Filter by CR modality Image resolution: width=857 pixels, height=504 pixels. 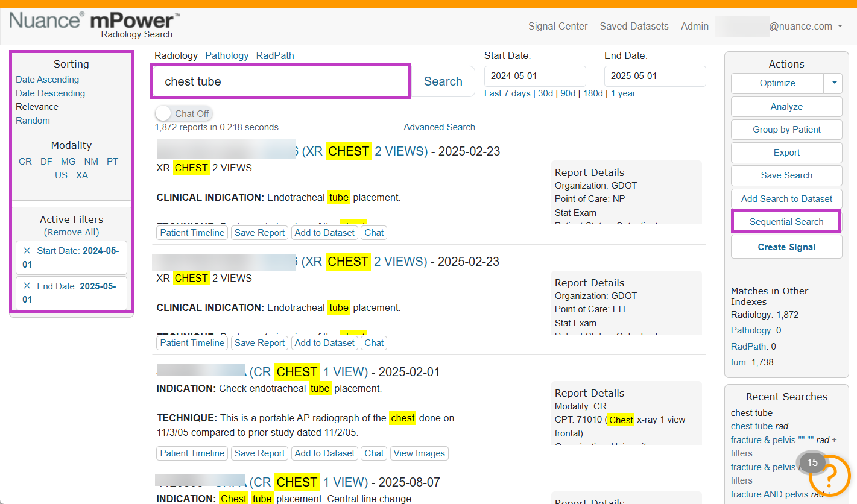coord(25,162)
